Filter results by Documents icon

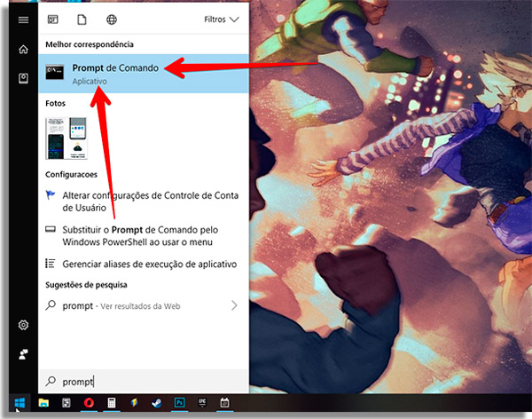tap(82, 20)
